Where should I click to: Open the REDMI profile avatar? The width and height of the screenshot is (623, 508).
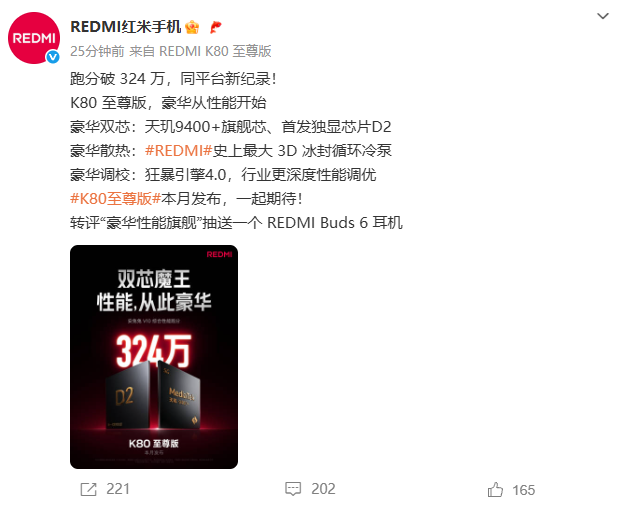34,38
